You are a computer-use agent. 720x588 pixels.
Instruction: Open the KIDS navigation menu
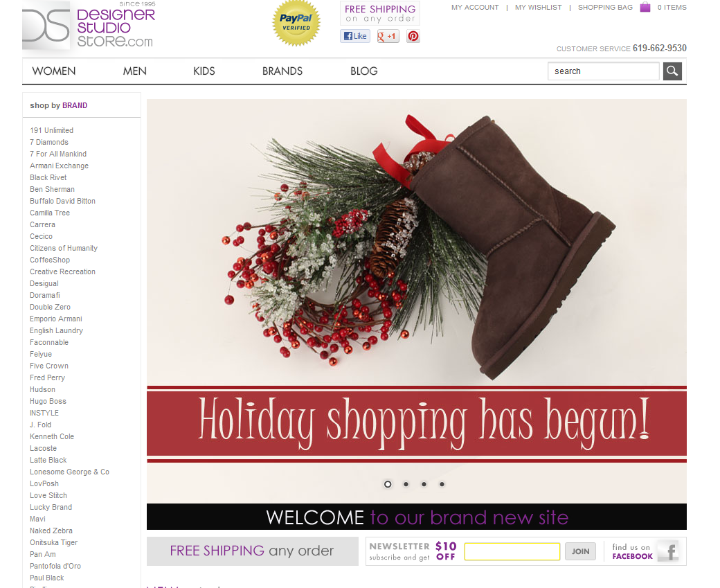click(204, 71)
